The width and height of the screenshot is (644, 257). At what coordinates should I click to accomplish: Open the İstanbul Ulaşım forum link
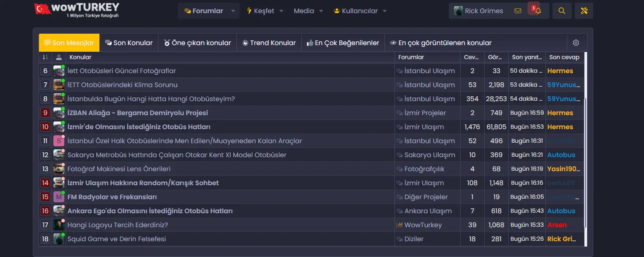pyautogui.click(x=430, y=70)
